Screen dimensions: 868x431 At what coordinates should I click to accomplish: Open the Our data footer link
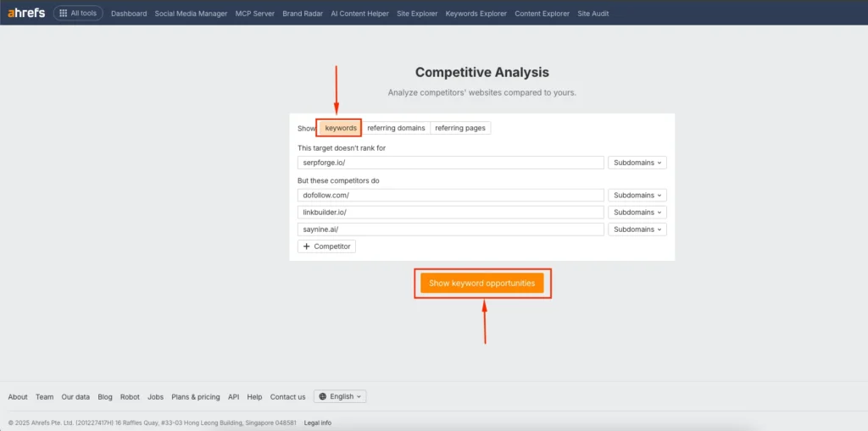pos(75,396)
